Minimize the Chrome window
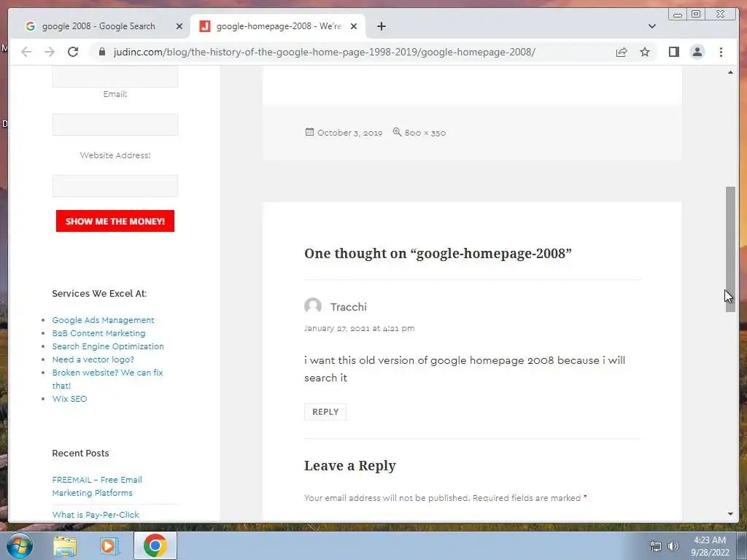747x560 pixels. click(678, 15)
